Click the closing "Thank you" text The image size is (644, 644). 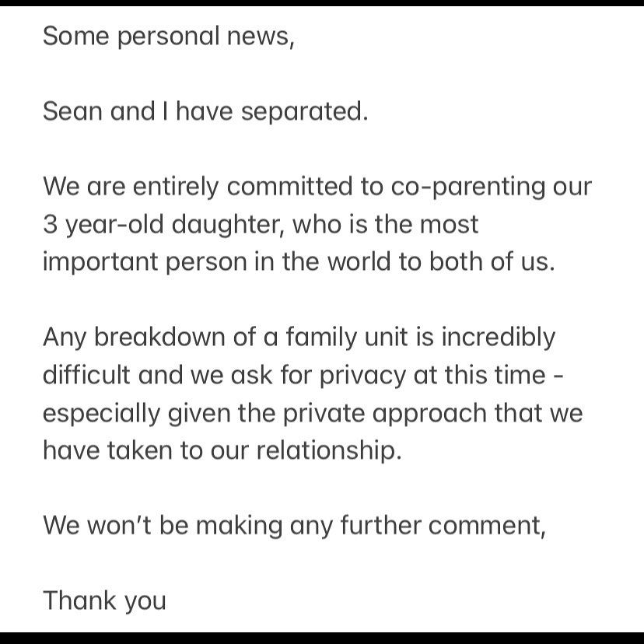coord(104,600)
